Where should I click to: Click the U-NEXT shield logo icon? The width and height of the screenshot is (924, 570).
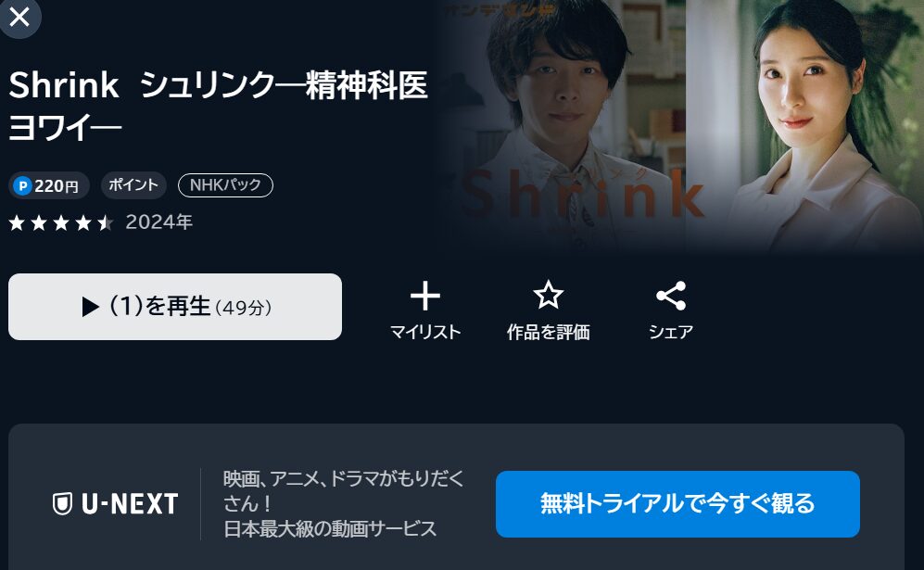(x=62, y=503)
